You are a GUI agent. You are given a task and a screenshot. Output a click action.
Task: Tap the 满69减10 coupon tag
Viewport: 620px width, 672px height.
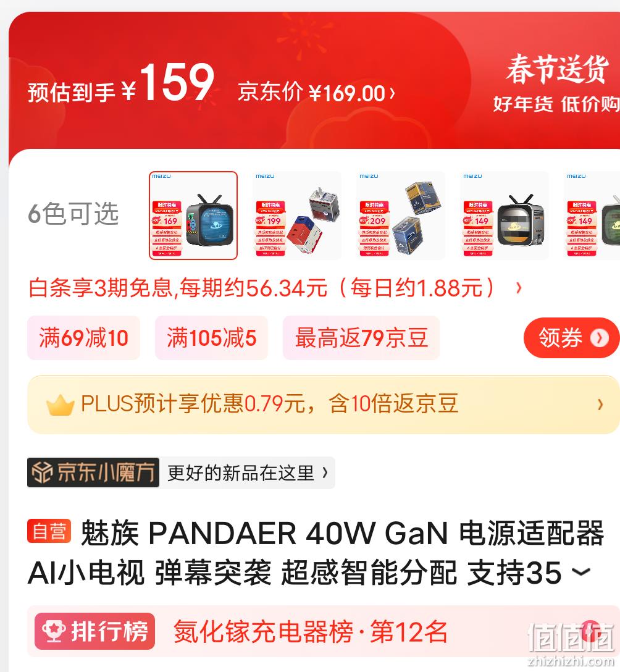83,338
